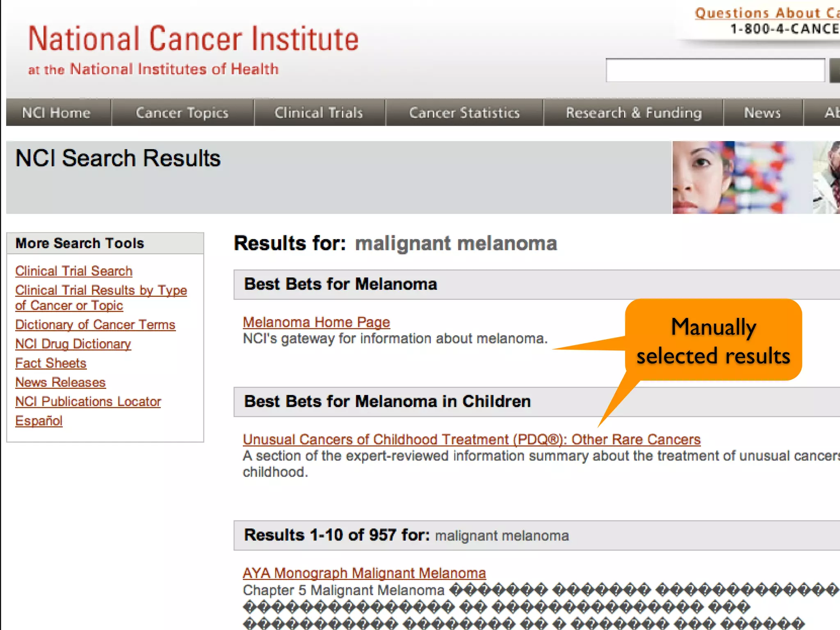
Task: Open Clinical Trial Search link
Action: tap(74, 271)
